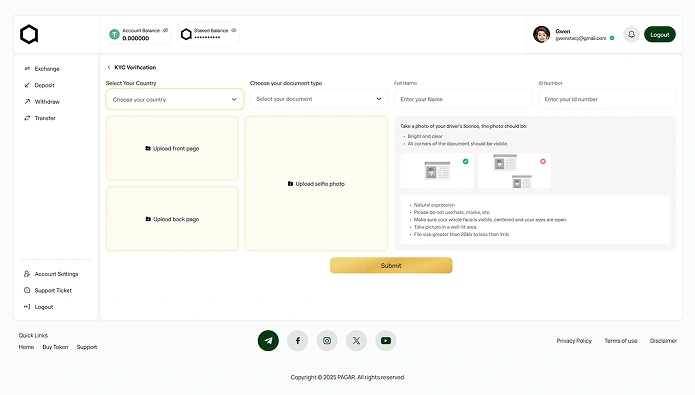Click the gwenstacy@gmail.com email text
This screenshot has width=695, height=395.
581,38
